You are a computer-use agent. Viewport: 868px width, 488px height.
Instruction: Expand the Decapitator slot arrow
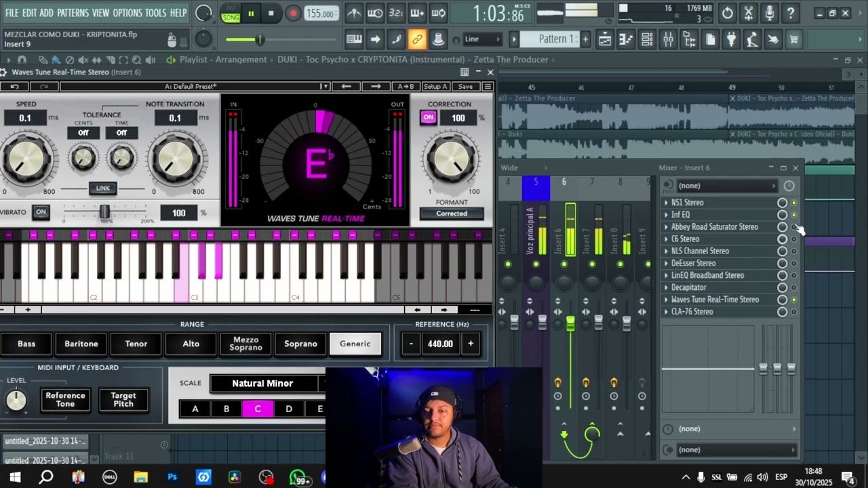point(666,288)
